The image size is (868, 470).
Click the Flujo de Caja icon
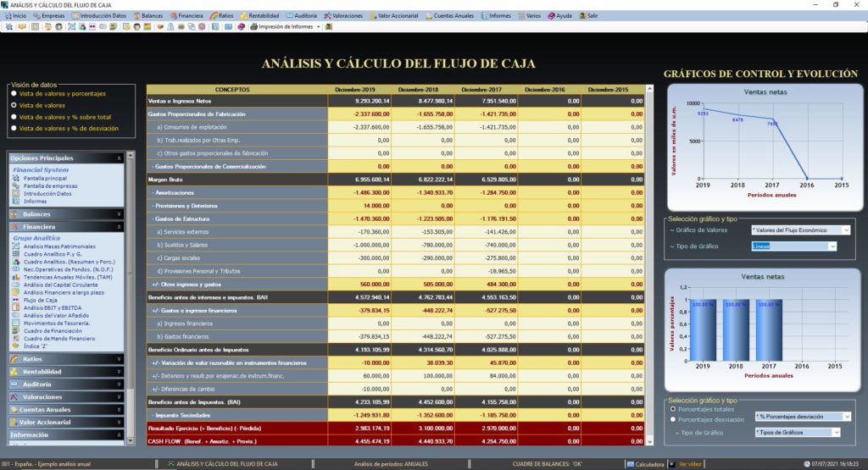[15, 301]
